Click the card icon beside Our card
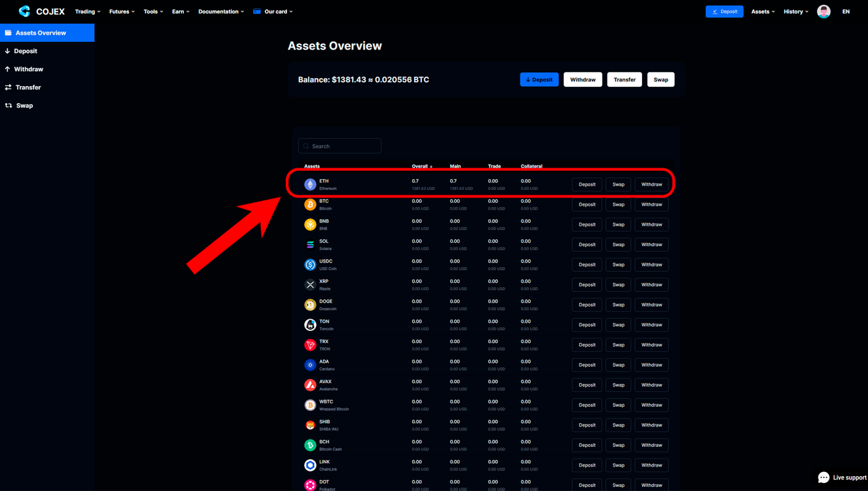This screenshot has width=868, height=491. pos(257,12)
